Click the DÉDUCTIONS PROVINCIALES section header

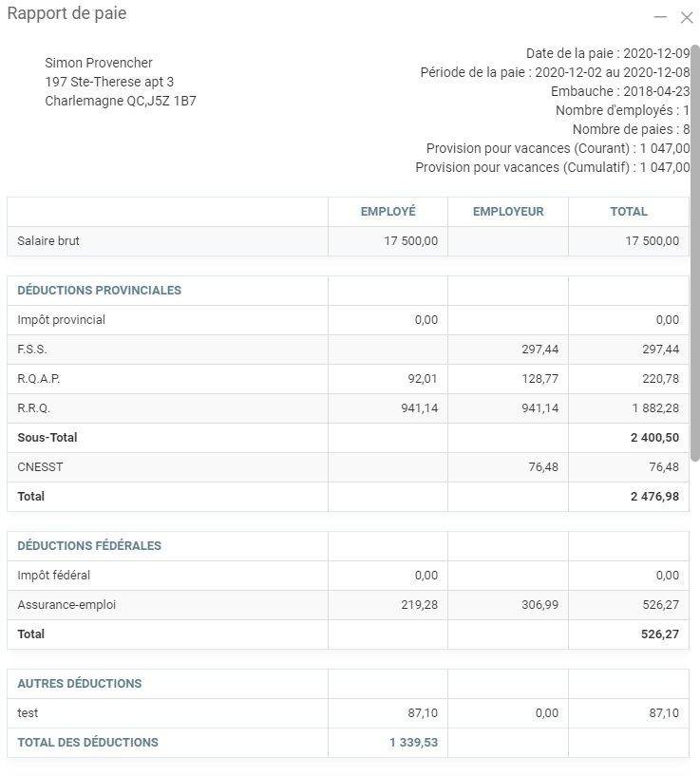point(99,291)
